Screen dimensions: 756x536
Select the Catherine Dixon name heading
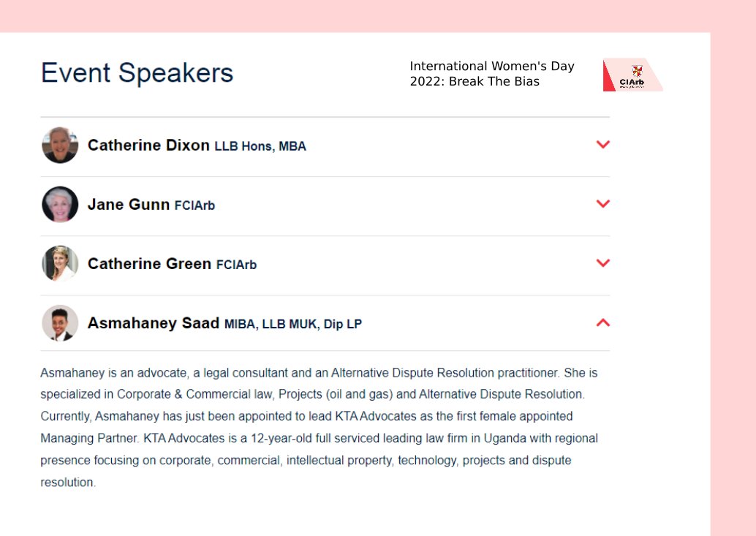click(x=148, y=145)
